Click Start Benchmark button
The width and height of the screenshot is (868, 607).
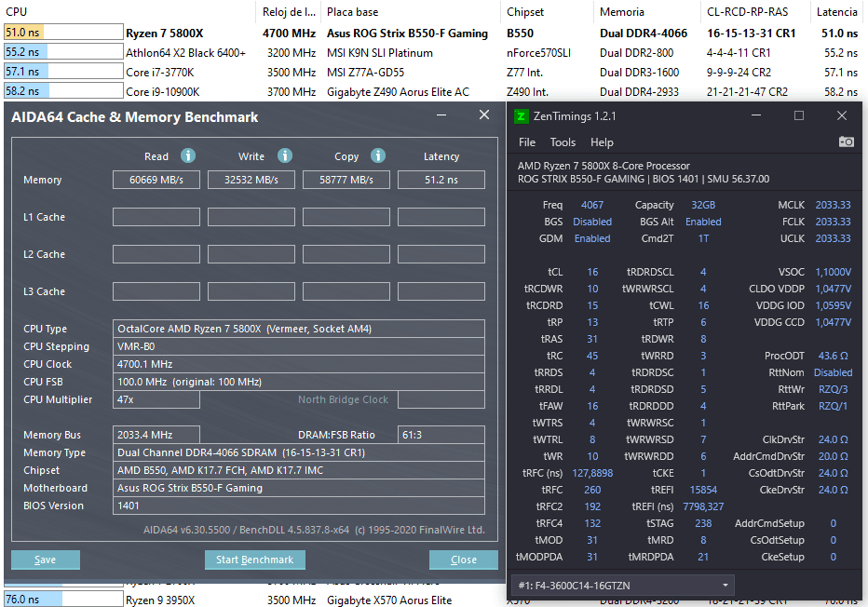(x=254, y=560)
